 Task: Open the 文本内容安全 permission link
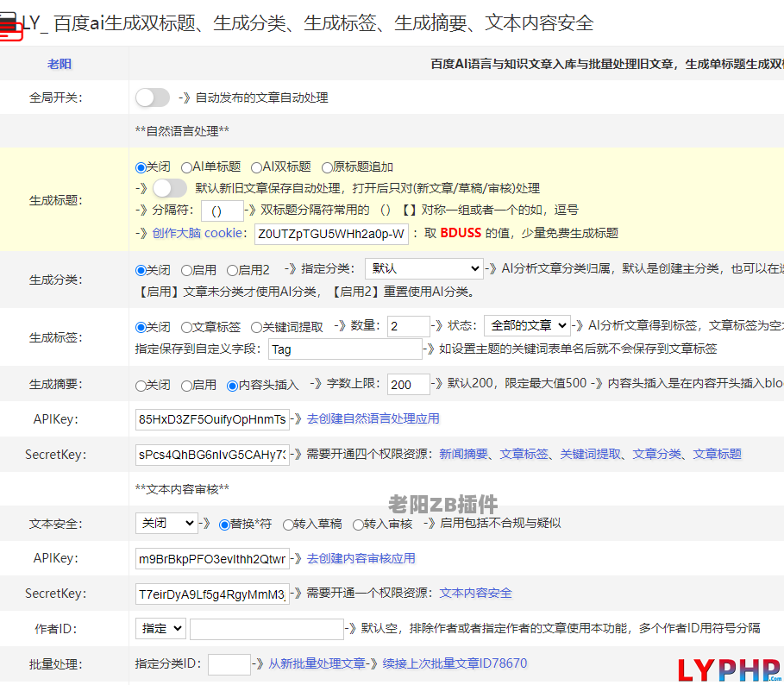click(x=475, y=593)
